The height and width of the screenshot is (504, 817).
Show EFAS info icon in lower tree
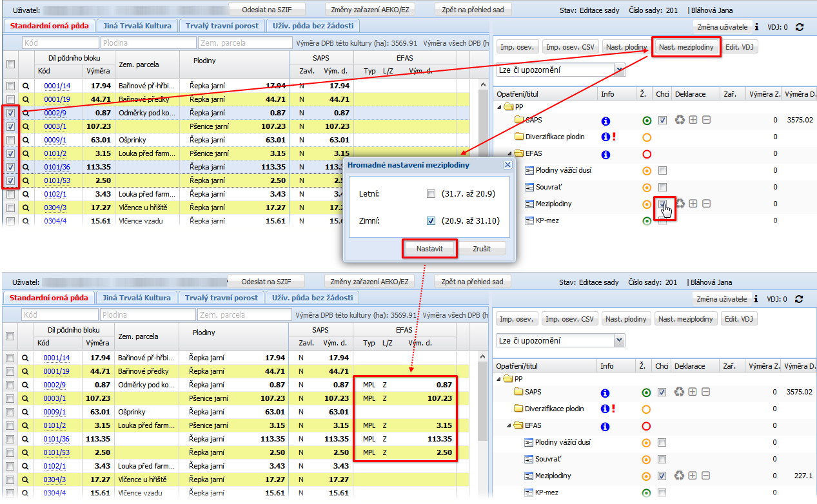click(x=605, y=426)
